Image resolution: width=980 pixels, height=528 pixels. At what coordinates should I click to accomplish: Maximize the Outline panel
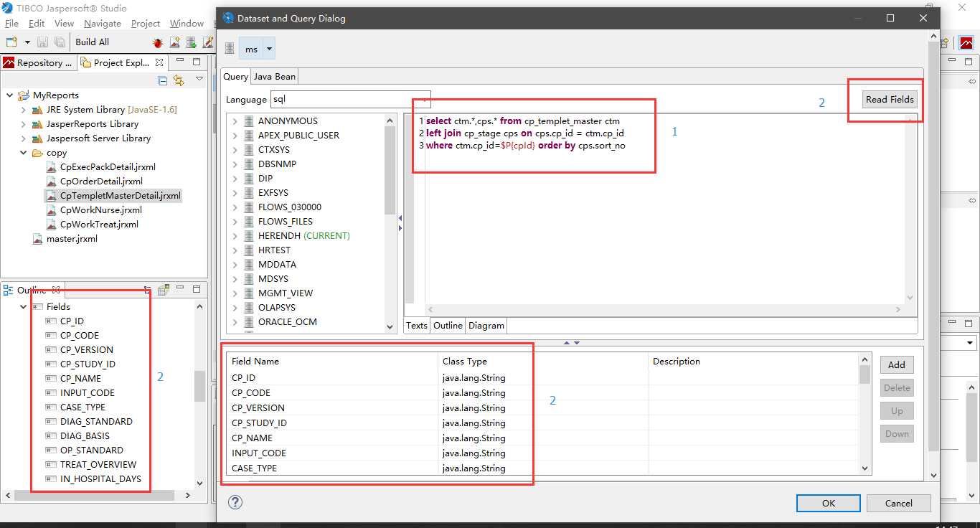click(x=197, y=289)
